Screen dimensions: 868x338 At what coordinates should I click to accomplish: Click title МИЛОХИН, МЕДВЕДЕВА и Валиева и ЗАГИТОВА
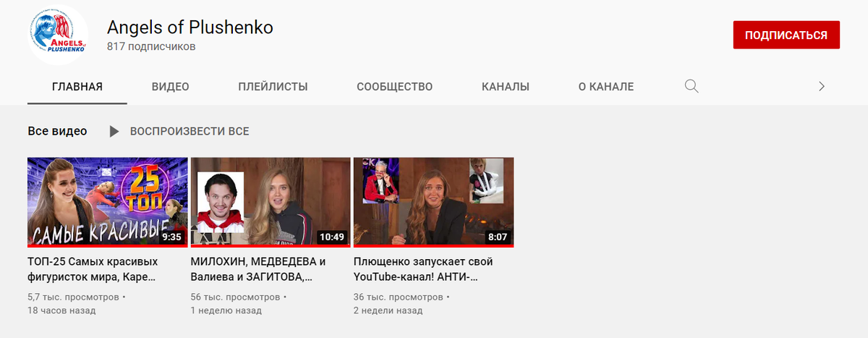click(x=258, y=269)
